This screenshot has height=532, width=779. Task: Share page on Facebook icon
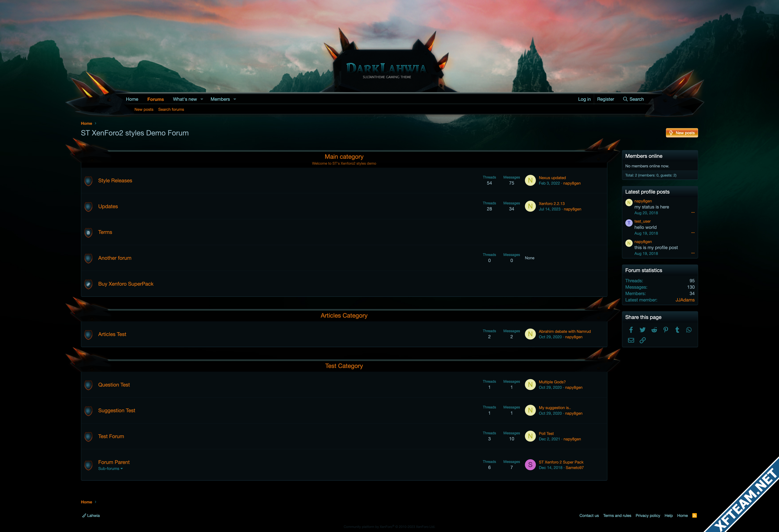pyautogui.click(x=631, y=330)
